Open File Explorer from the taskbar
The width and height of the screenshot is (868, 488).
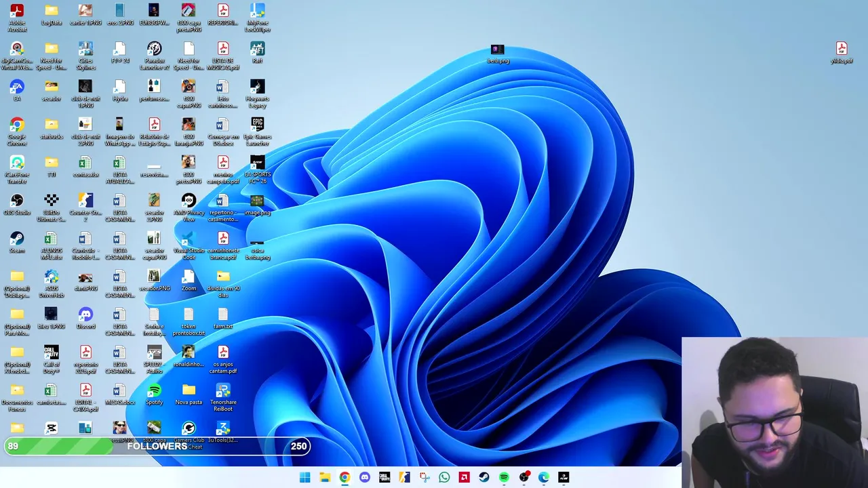(325, 477)
